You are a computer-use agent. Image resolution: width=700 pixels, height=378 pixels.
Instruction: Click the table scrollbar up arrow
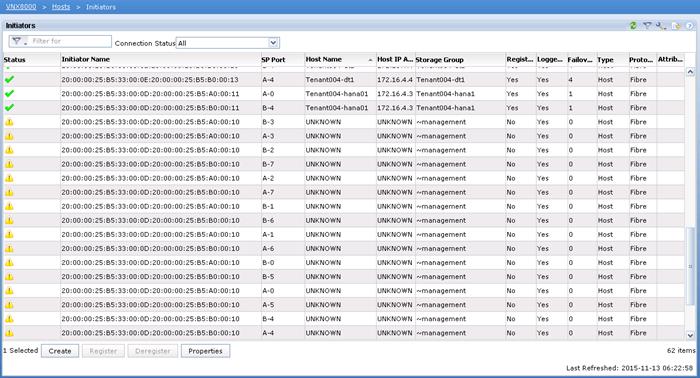point(690,71)
